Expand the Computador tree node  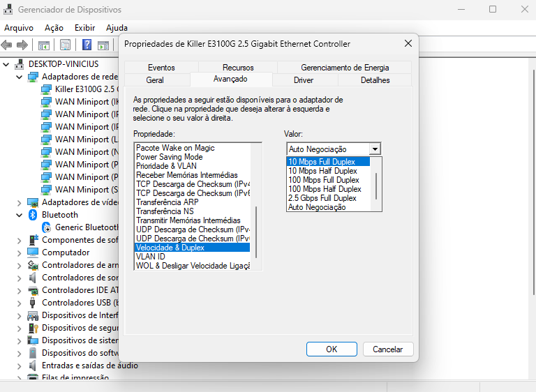tap(19, 252)
